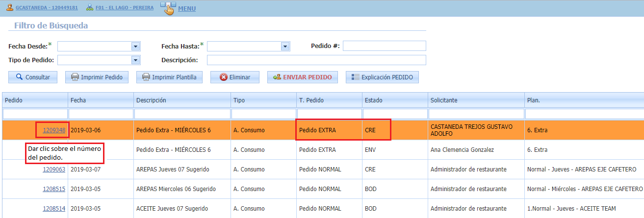Open order number 1208515
644x218 pixels.
click(x=54, y=189)
